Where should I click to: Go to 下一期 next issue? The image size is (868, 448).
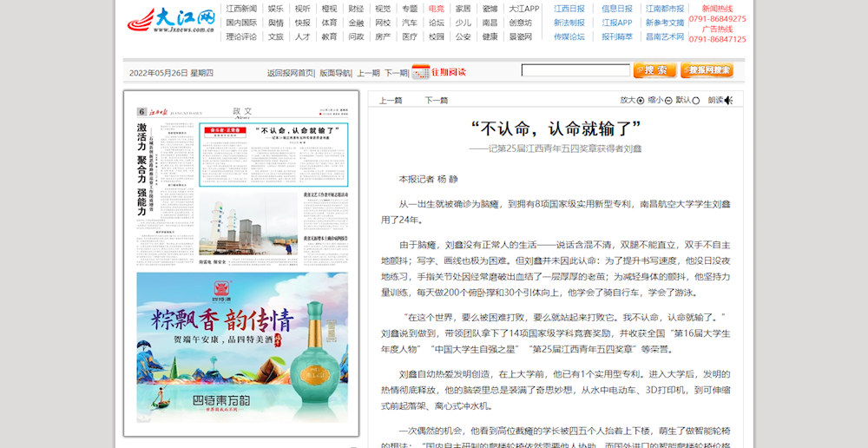(x=396, y=73)
